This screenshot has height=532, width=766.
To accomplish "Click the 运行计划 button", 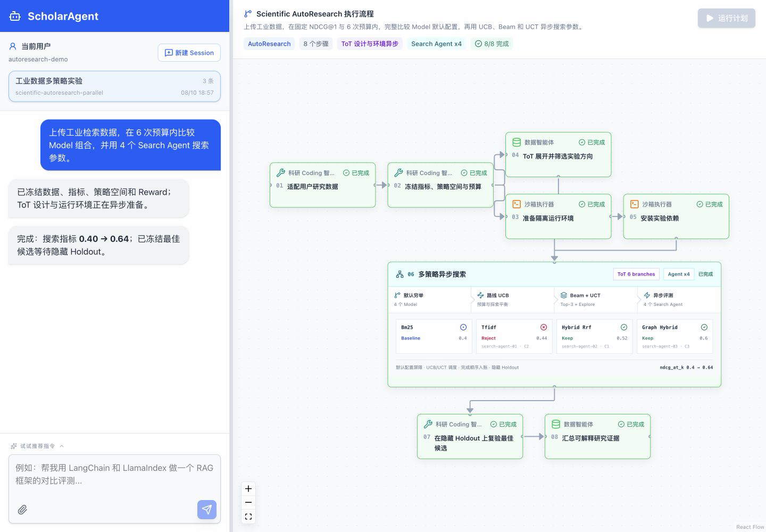I will coord(727,18).
